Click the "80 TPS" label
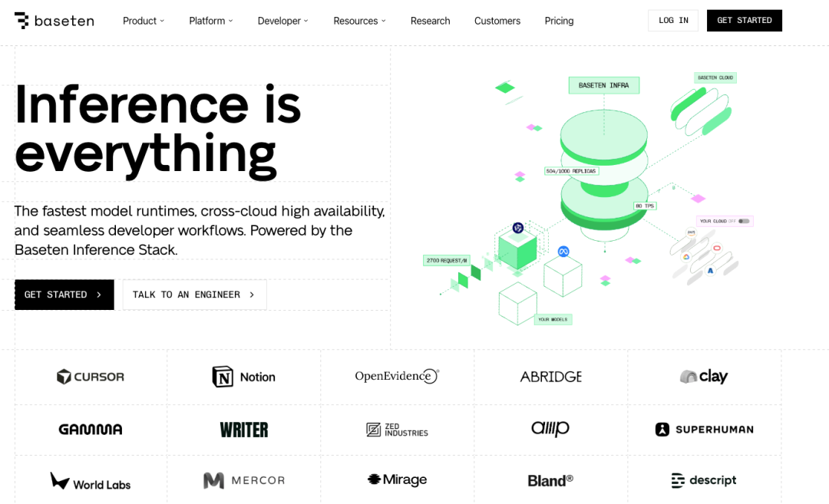The width and height of the screenshot is (829, 504). click(645, 206)
